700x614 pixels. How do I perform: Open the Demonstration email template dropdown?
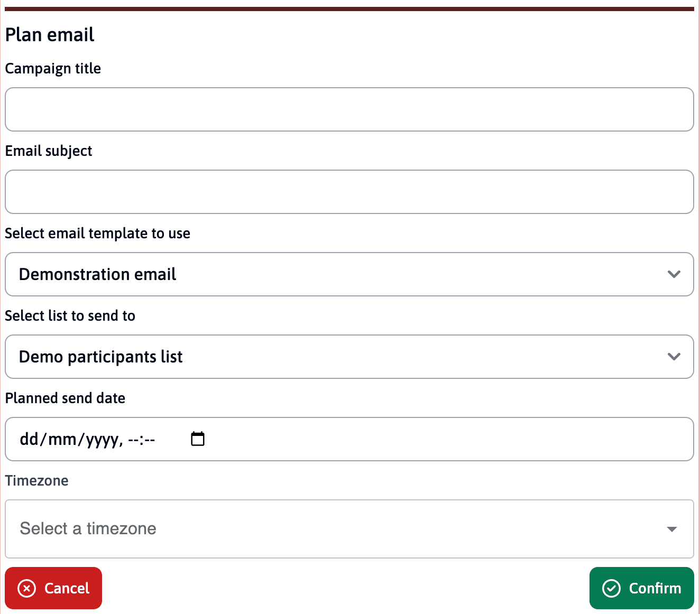349,274
